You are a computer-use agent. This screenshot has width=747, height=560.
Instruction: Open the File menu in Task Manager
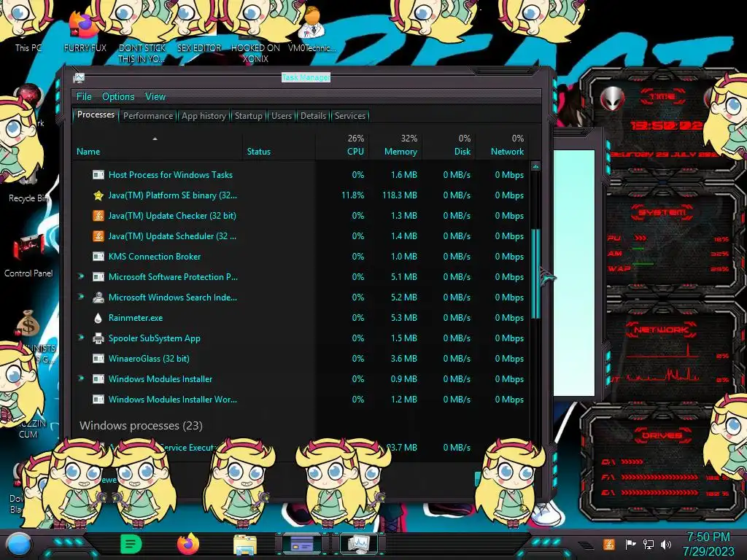point(84,96)
